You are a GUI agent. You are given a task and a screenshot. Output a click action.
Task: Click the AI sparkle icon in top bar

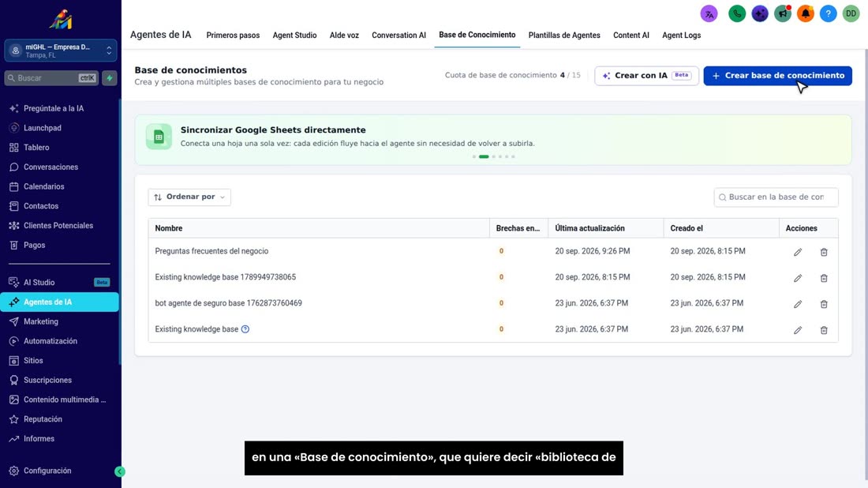[x=760, y=14]
